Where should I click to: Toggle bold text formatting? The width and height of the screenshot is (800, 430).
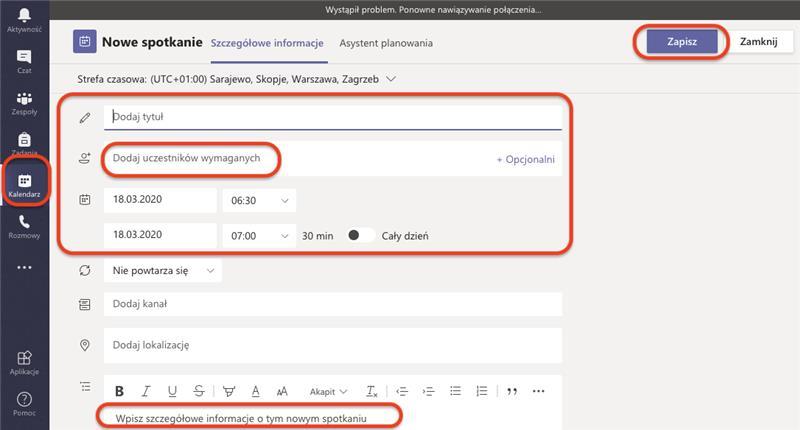tap(119, 391)
